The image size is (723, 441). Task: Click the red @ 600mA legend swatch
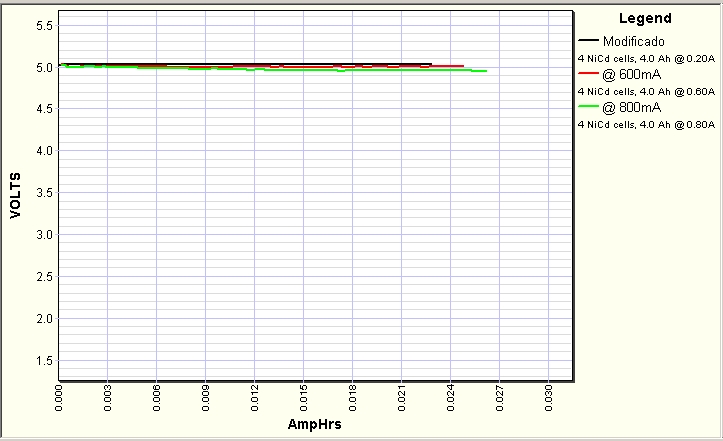click(588, 74)
